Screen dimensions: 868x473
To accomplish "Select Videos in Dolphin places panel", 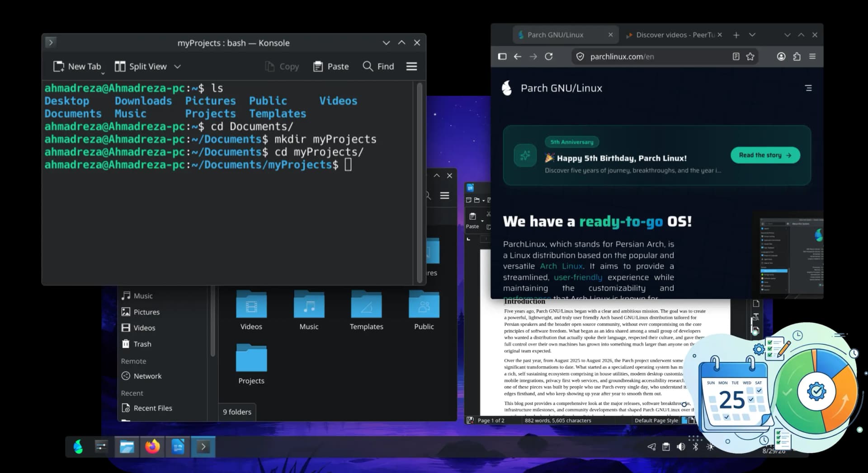I will pos(138,328).
